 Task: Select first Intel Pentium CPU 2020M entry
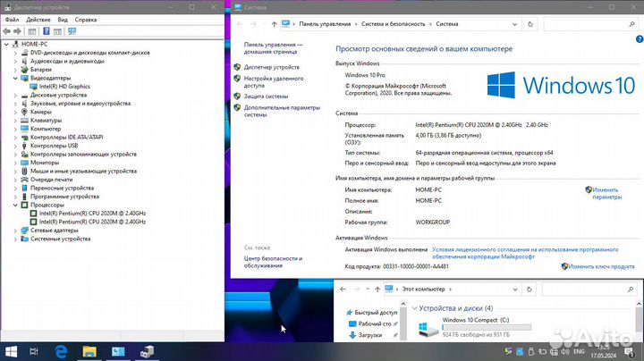(x=92, y=214)
